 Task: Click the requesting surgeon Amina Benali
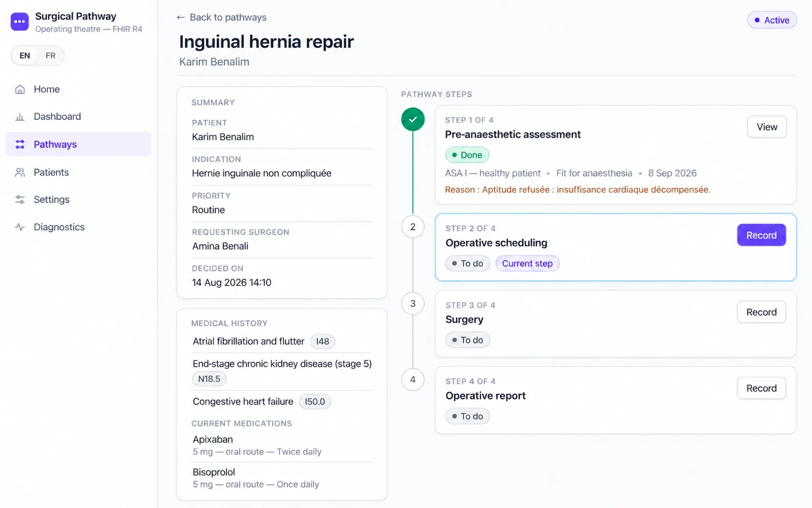coord(220,246)
